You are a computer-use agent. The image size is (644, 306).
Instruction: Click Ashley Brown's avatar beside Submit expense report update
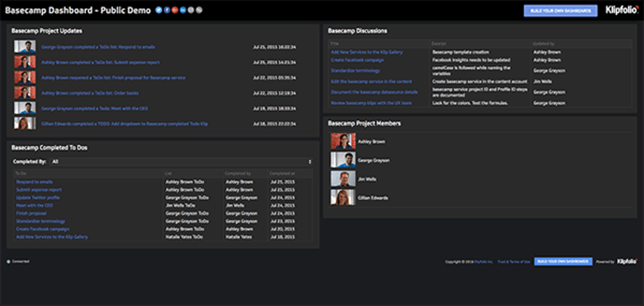click(25, 62)
